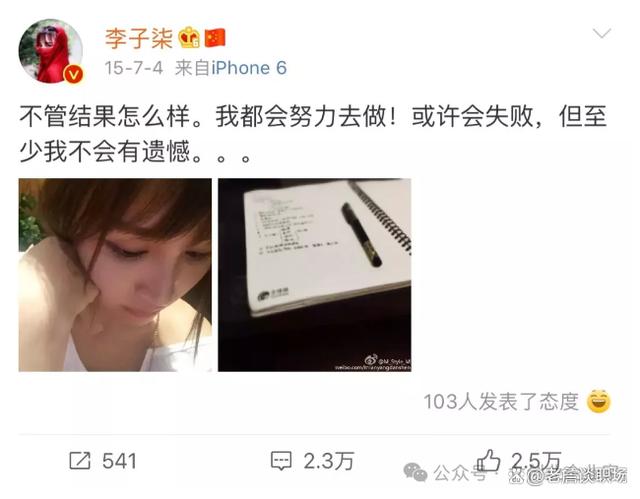Tap the 2.5万 likes count
Viewport: 640px width, 499px height.
[536, 461]
